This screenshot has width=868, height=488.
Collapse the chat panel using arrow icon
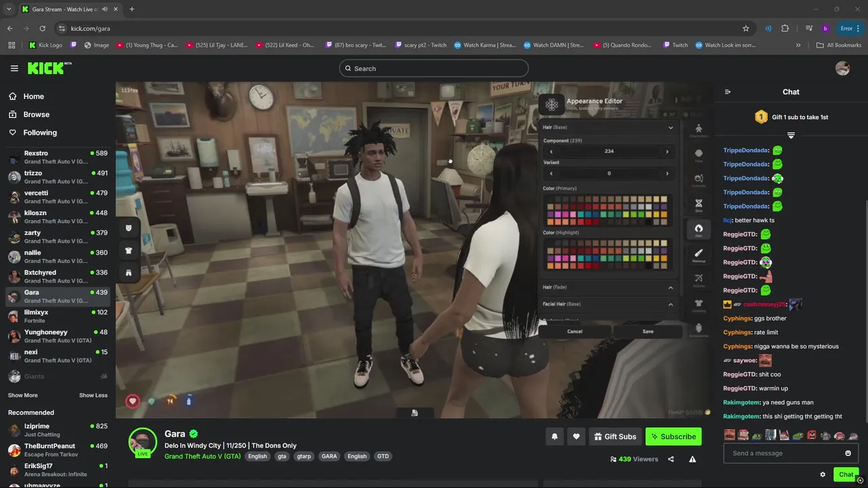click(728, 92)
